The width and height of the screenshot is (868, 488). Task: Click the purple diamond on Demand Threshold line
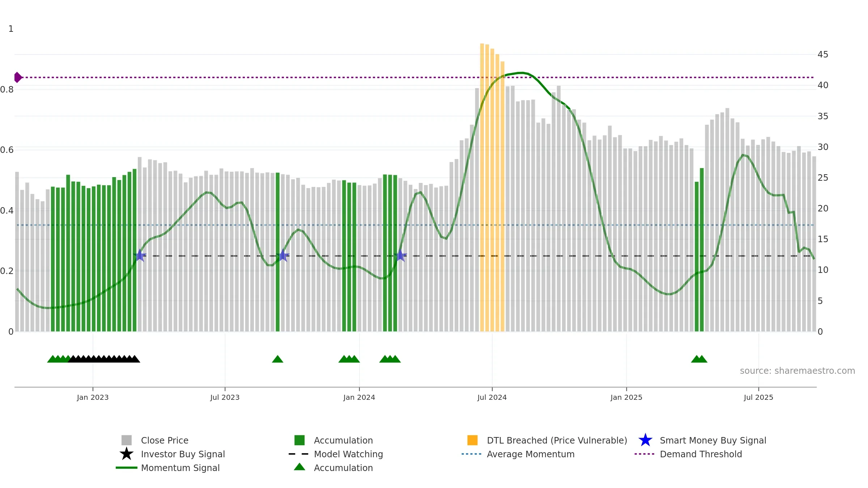[x=18, y=77]
